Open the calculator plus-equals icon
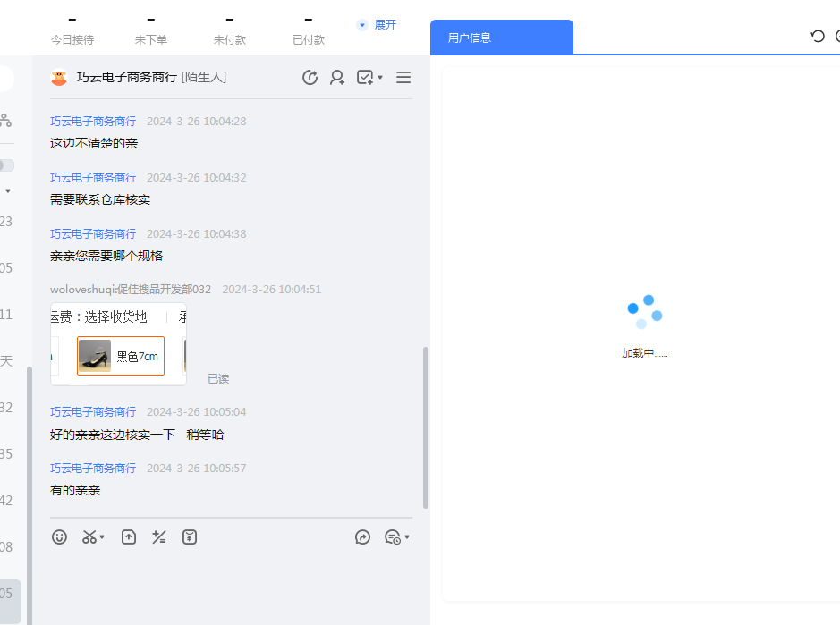840x625 pixels. [159, 537]
